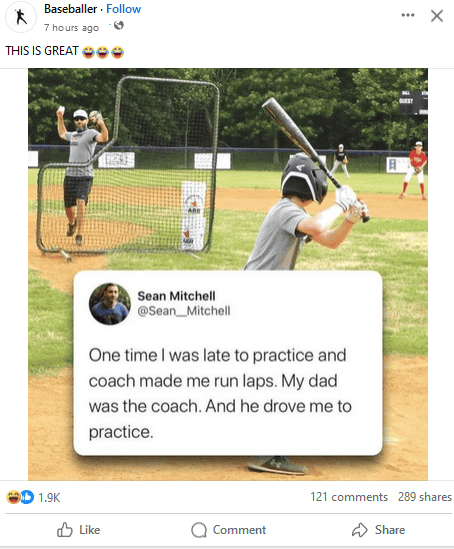454x549 pixels.
Task: Open the baseball practice photo
Action: (x=228, y=274)
